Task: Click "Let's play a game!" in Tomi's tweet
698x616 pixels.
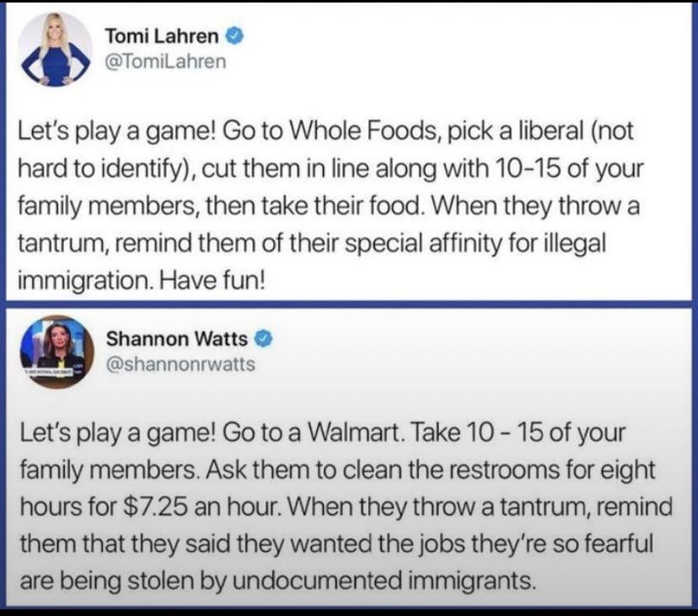Action: click(x=116, y=131)
